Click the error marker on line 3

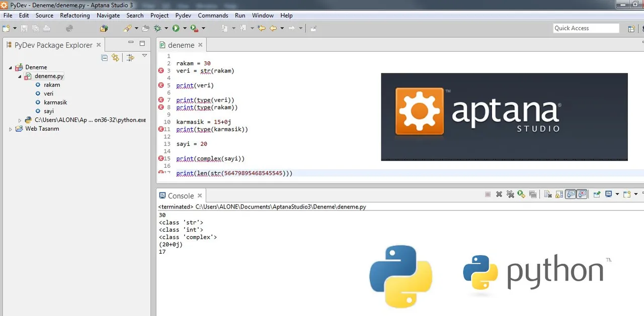(161, 71)
